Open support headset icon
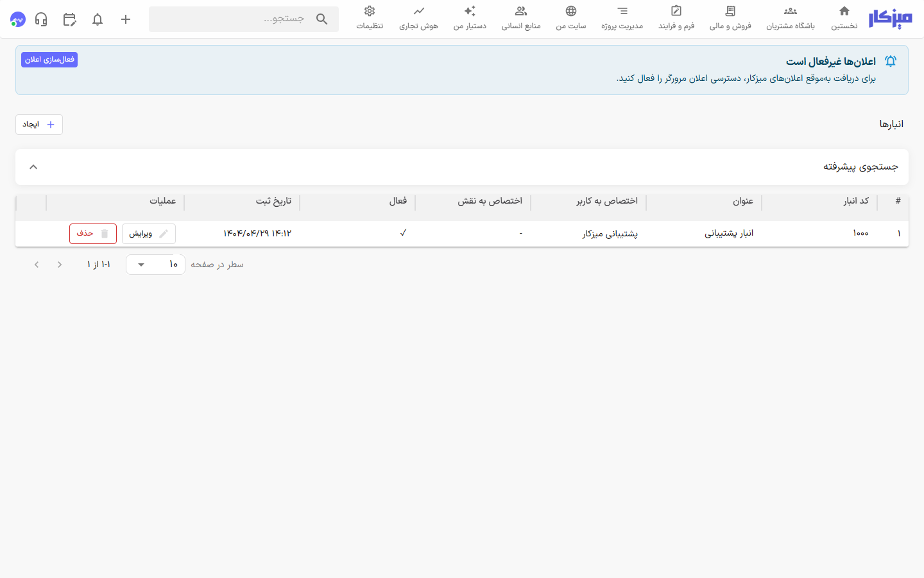The width and height of the screenshot is (924, 578). (41, 19)
